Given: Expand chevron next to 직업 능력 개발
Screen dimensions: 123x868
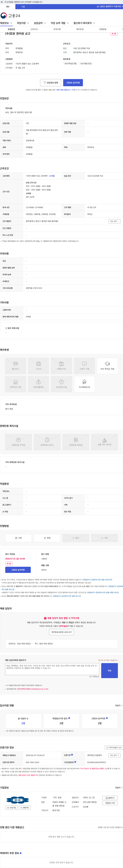Looking at the screenshot, I should (x=68, y=23).
